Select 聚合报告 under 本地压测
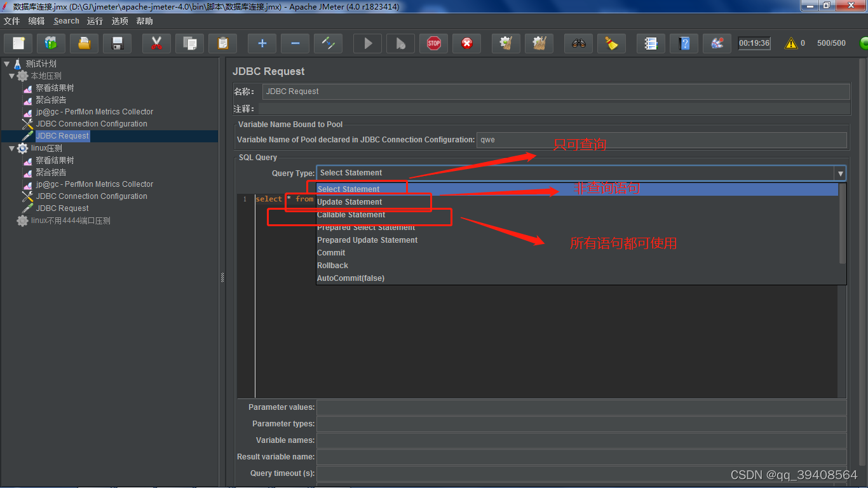The image size is (868, 488). (x=51, y=100)
